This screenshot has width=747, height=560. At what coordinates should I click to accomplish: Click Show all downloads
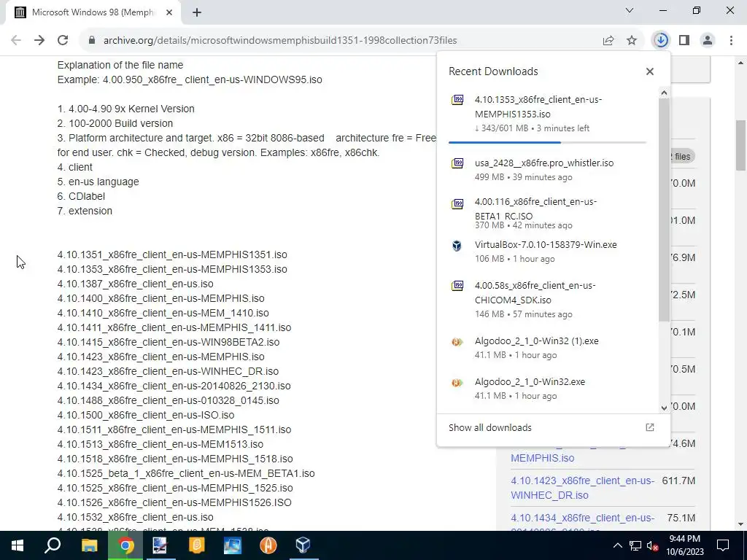(489, 427)
